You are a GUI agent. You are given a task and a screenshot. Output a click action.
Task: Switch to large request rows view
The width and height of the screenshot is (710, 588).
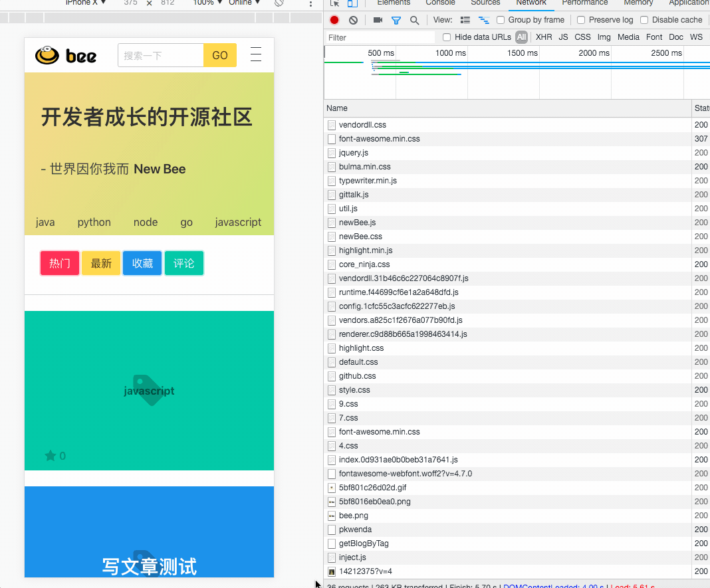click(465, 20)
